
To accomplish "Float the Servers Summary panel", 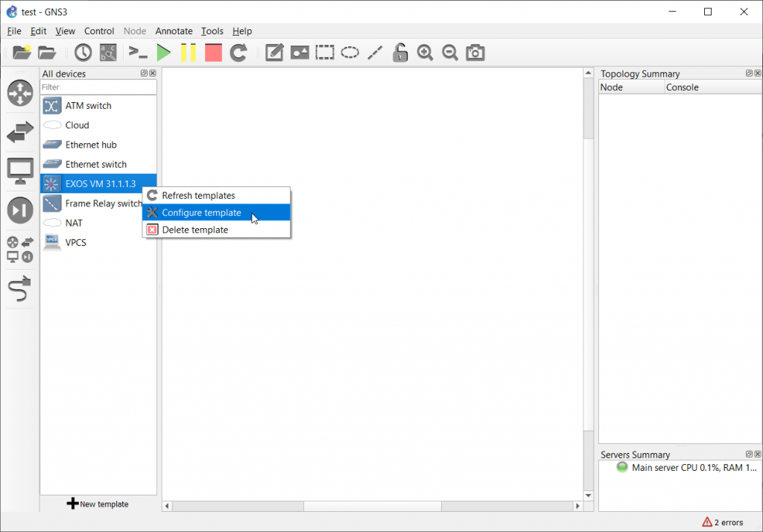I will (x=749, y=454).
